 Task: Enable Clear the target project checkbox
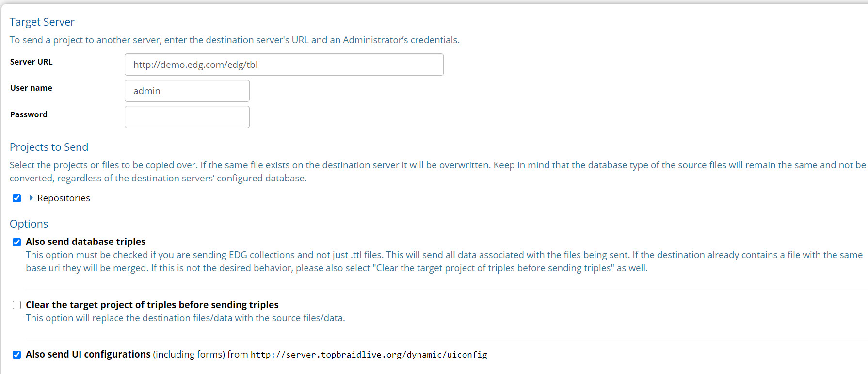point(17,305)
